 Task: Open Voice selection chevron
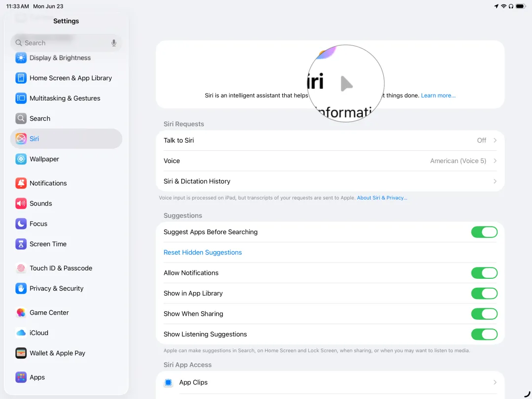point(495,161)
